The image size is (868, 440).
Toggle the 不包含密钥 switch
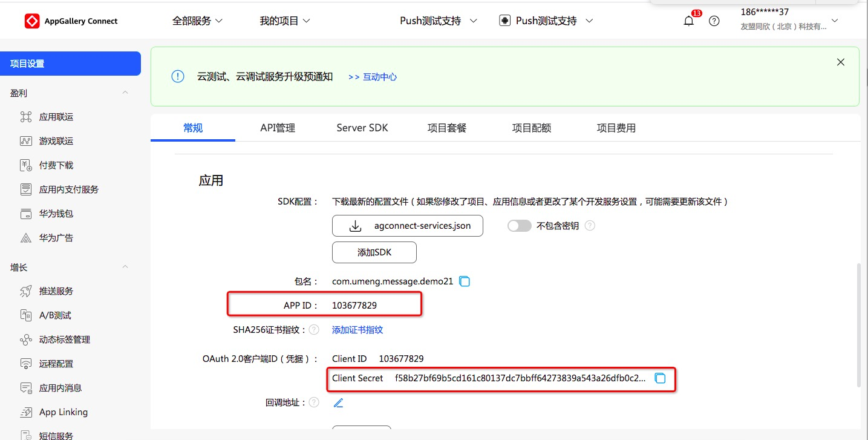pos(519,226)
